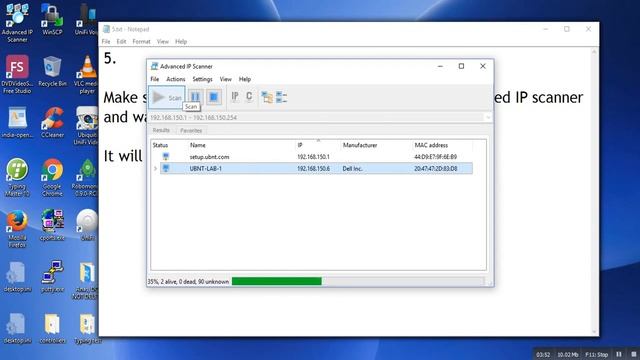640x360 pixels.
Task: Open the WinSCP desktop shortcut
Action: click(x=52, y=20)
